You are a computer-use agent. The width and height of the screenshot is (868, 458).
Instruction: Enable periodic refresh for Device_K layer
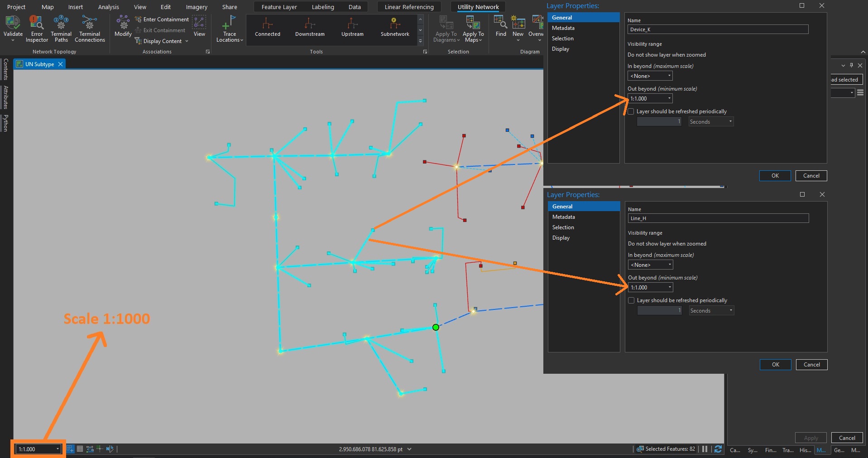(x=631, y=111)
